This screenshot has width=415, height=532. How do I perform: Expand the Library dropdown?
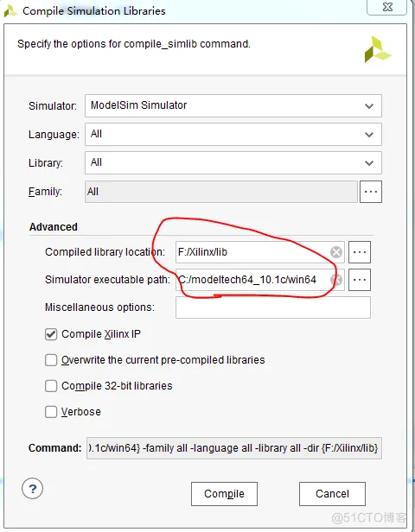pyautogui.click(x=233, y=163)
